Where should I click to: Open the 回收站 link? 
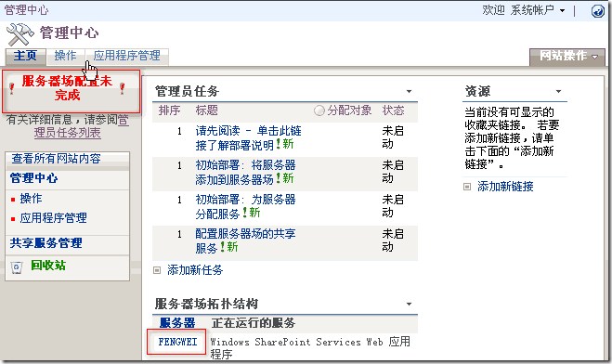point(48,266)
